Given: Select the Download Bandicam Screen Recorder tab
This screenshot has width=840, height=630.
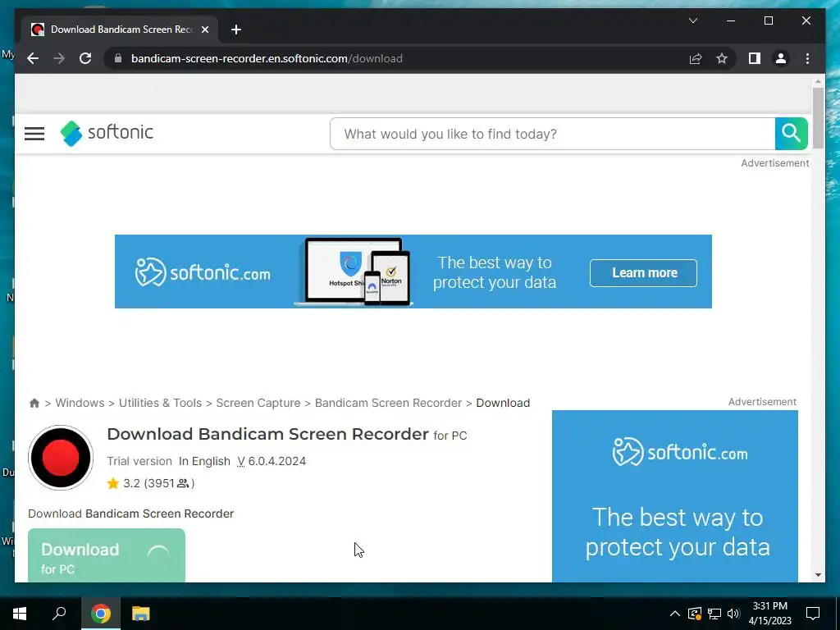Looking at the screenshot, I should coord(120,30).
